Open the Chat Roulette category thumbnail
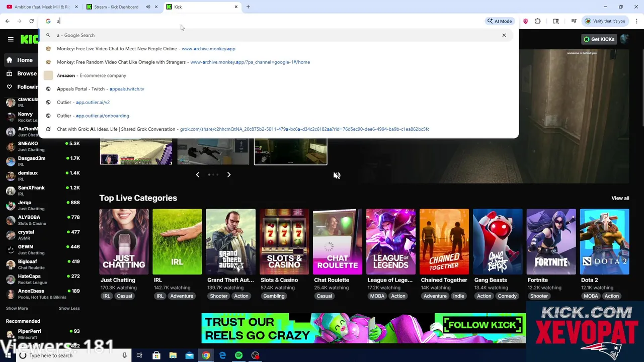This screenshot has height=362, width=644. 337,242
